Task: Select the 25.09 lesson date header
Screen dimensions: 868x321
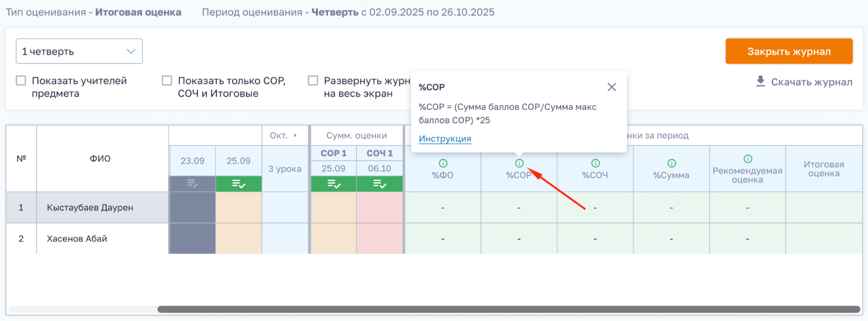Action: [x=238, y=161]
